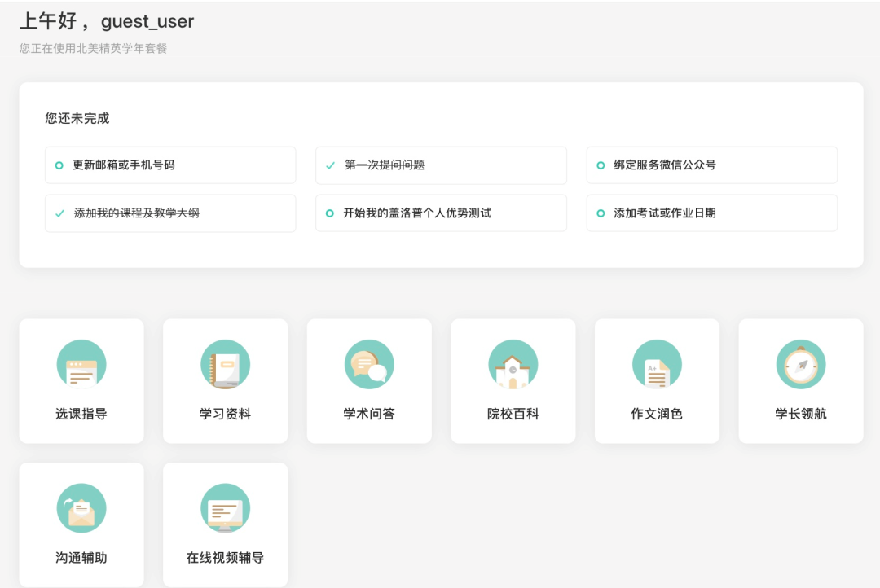Open the 开始我的盖洛普个人优势测试 task
This screenshot has width=880, height=588.
(416, 213)
